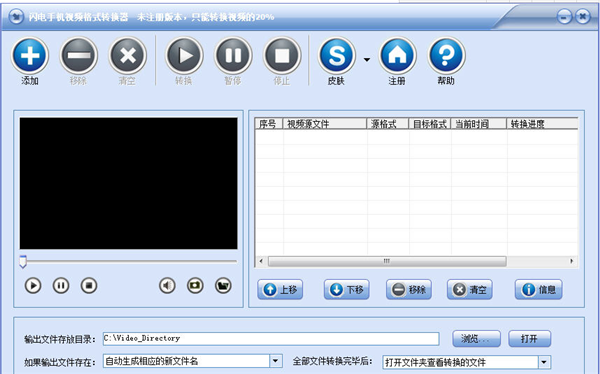Click the Browse (浏览...) button
This screenshot has width=600, height=374.
476,339
